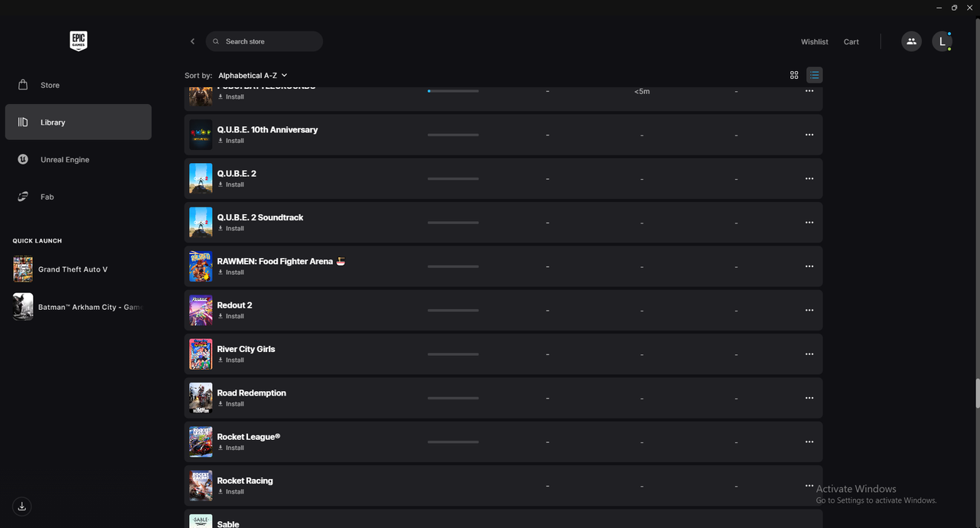Select the Road Redemption title text
The height and width of the screenshot is (528, 980).
(x=251, y=393)
